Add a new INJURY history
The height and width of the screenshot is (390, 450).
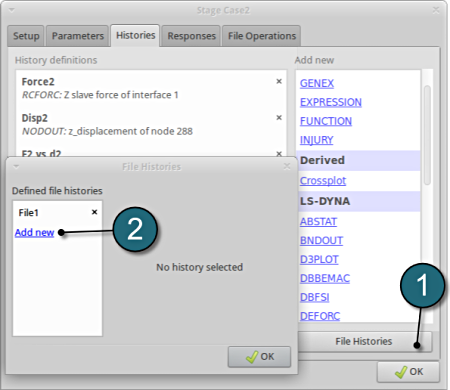316,140
